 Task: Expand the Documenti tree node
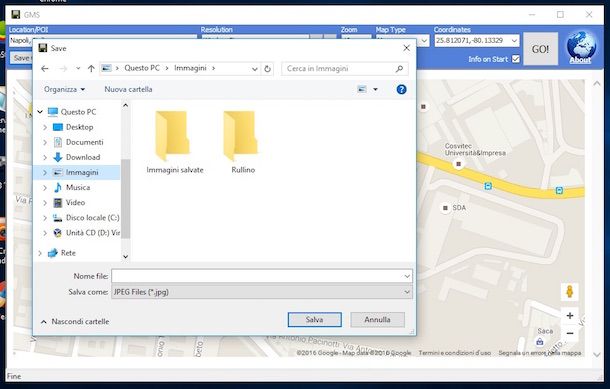point(45,142)
